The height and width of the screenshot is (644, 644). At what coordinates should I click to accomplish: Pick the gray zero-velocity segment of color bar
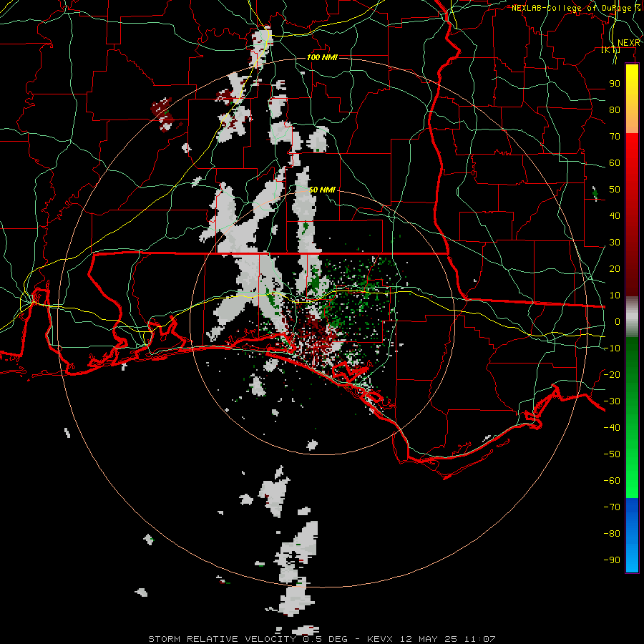coord(632,317)
